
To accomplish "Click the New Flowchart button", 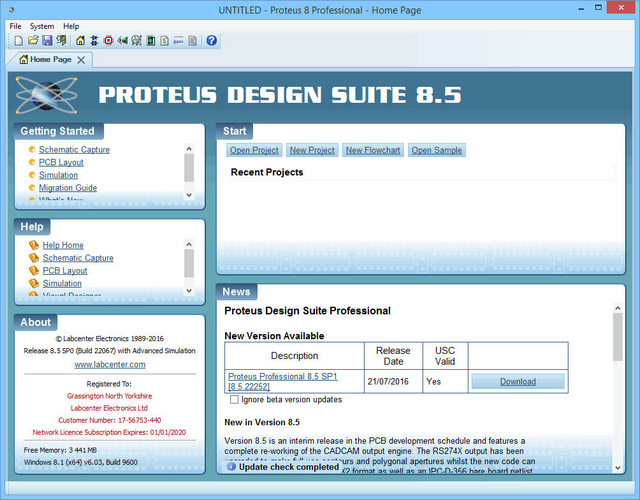I will click(x=373, y=150).
